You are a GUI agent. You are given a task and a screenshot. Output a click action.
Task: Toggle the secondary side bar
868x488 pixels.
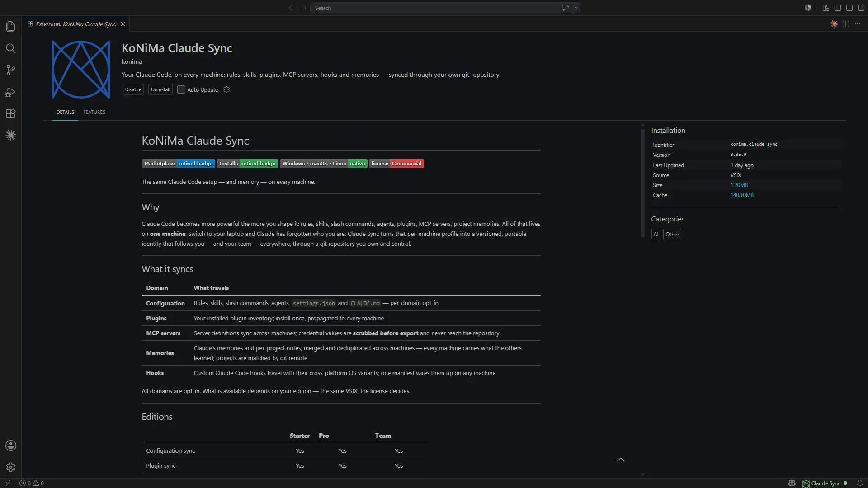tap(861, 8)
